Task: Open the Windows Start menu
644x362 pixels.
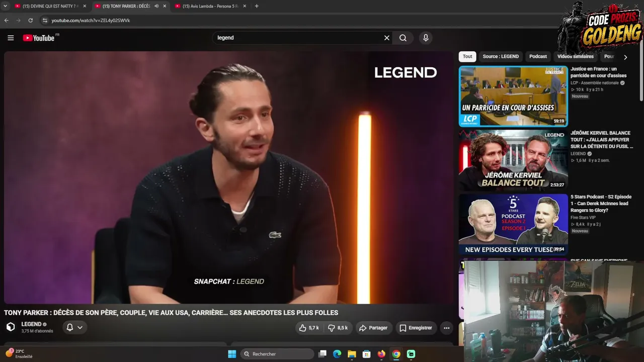Action: pos(232,354)
